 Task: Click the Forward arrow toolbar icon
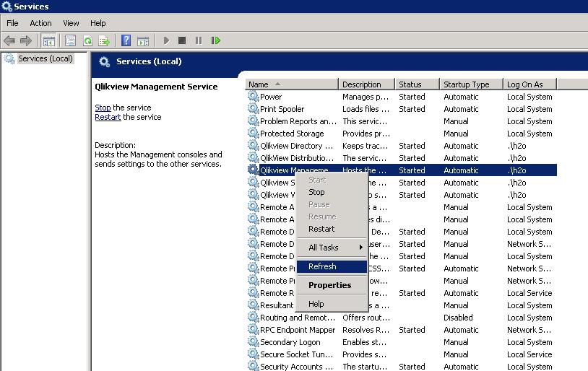(26, 41)
